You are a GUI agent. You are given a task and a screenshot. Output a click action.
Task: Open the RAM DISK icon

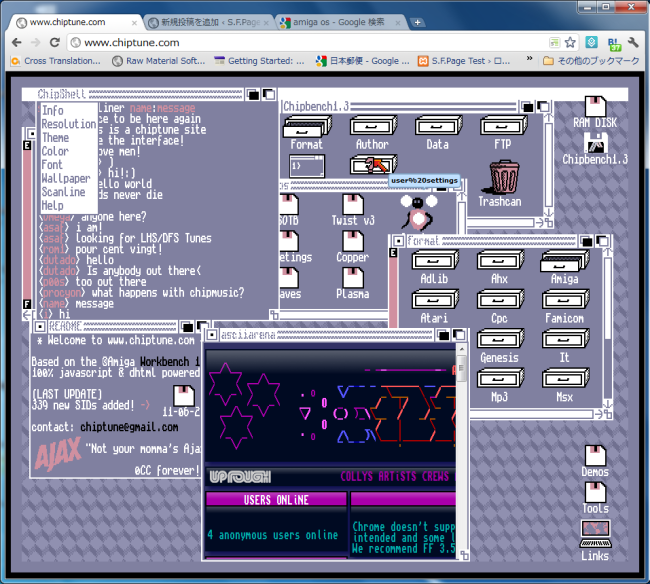(x=595, y=107)
